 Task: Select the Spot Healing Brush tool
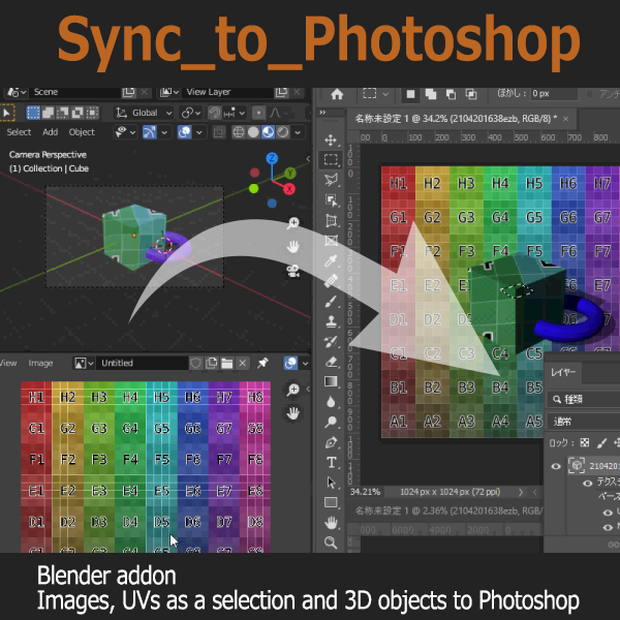(331, 281)
